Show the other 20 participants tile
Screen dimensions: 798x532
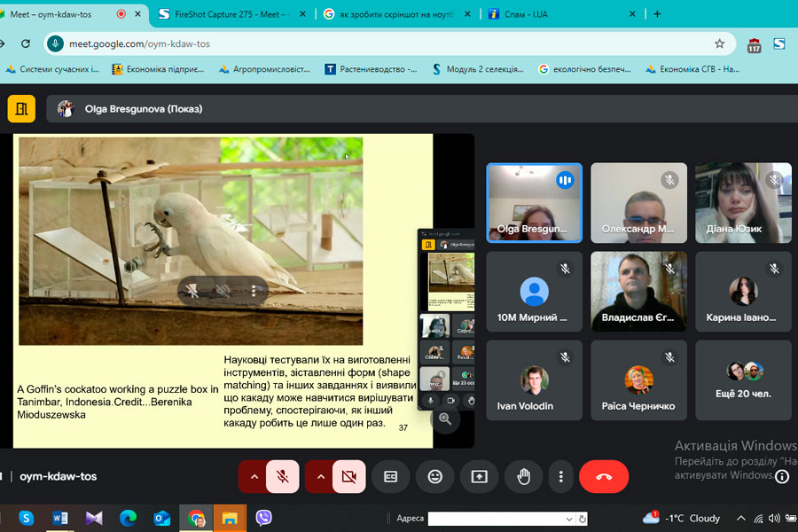(743, 380)
